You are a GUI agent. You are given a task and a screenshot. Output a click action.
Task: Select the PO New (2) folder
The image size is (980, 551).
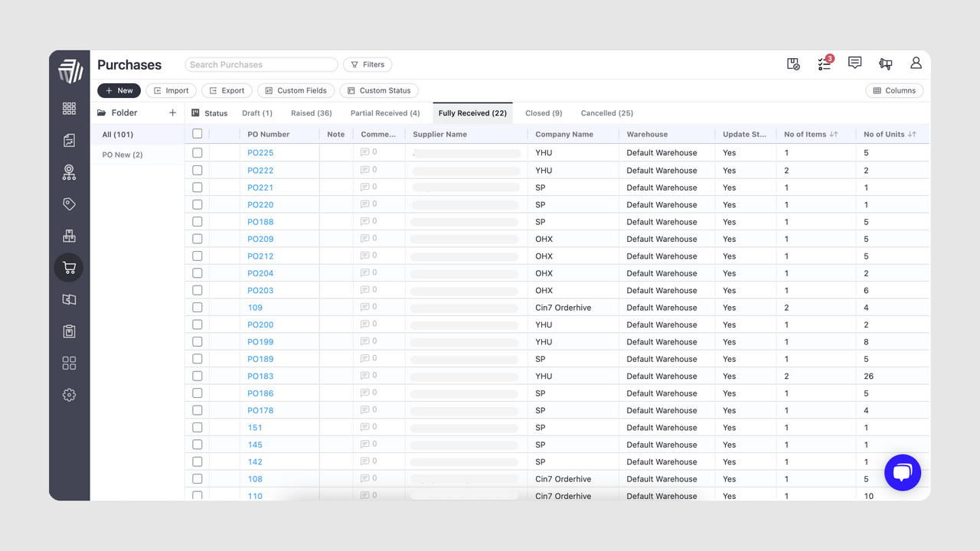click(x=137, y=155)
